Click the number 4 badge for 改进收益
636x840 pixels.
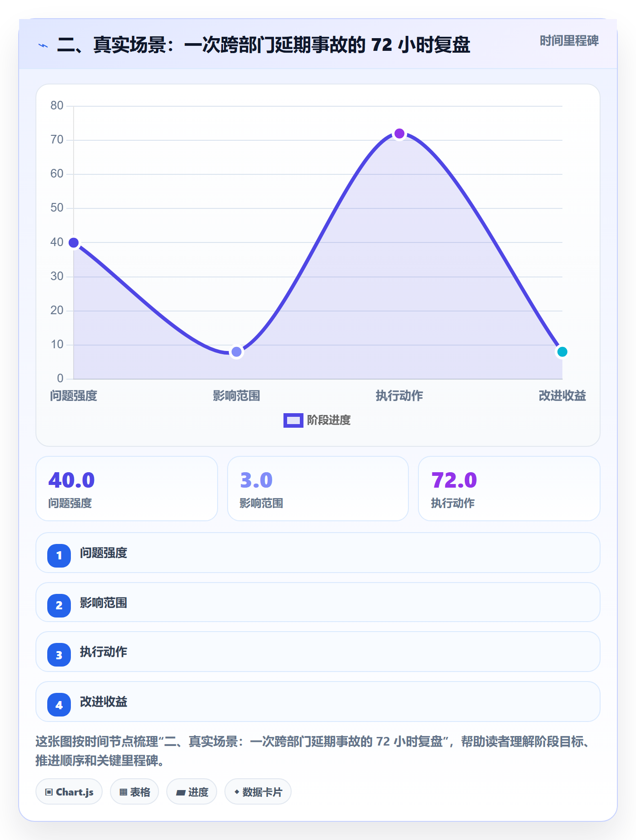(x=59, y=705)
